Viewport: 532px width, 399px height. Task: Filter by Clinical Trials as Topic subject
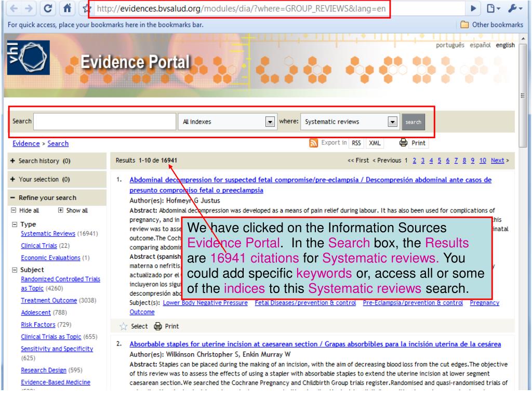pos(51,337)
